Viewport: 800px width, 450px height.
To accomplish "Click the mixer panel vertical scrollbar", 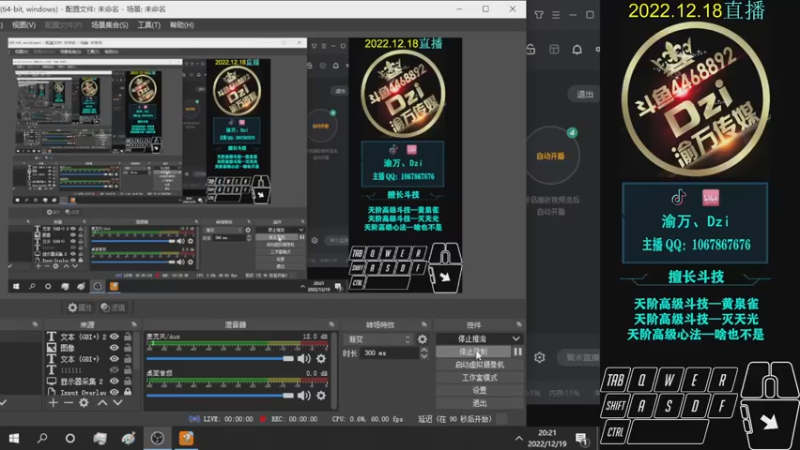I will 334,370.
